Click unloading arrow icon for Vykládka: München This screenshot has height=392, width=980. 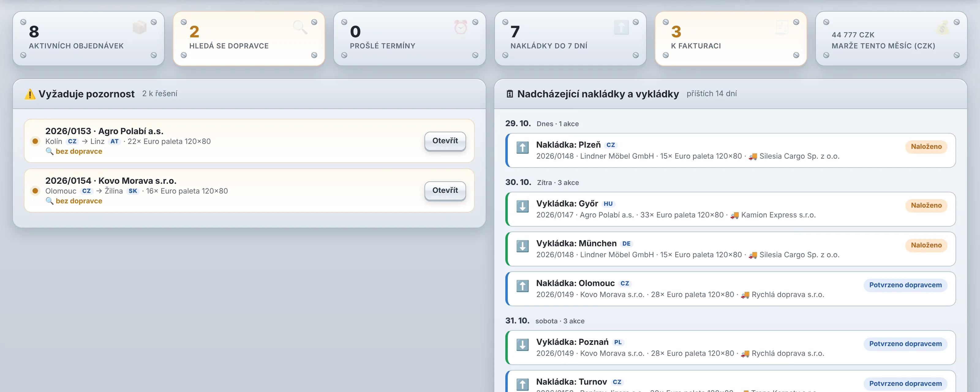tap(522, 246)
